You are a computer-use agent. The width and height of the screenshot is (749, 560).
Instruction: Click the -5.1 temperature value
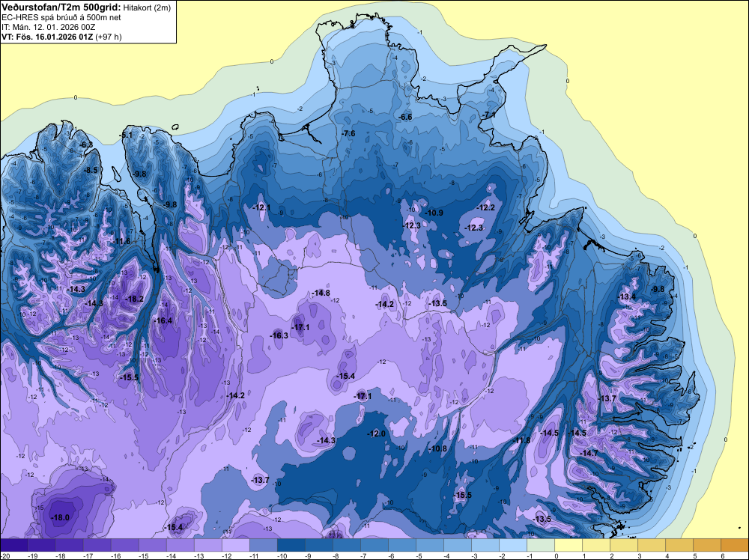[x=127, y=135]
